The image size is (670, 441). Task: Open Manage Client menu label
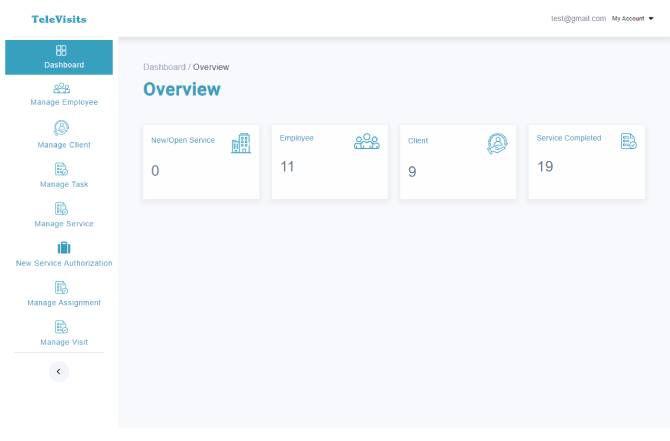tap(64, 145)
